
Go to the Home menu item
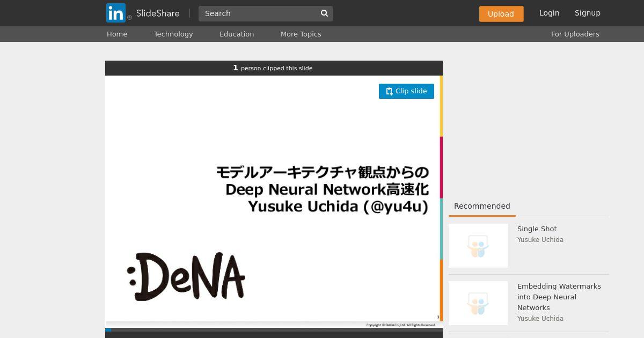(117, 34)
